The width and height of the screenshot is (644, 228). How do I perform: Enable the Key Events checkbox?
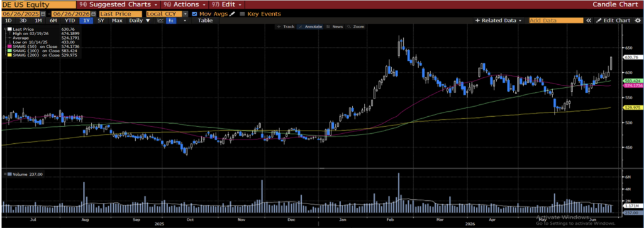242,14
